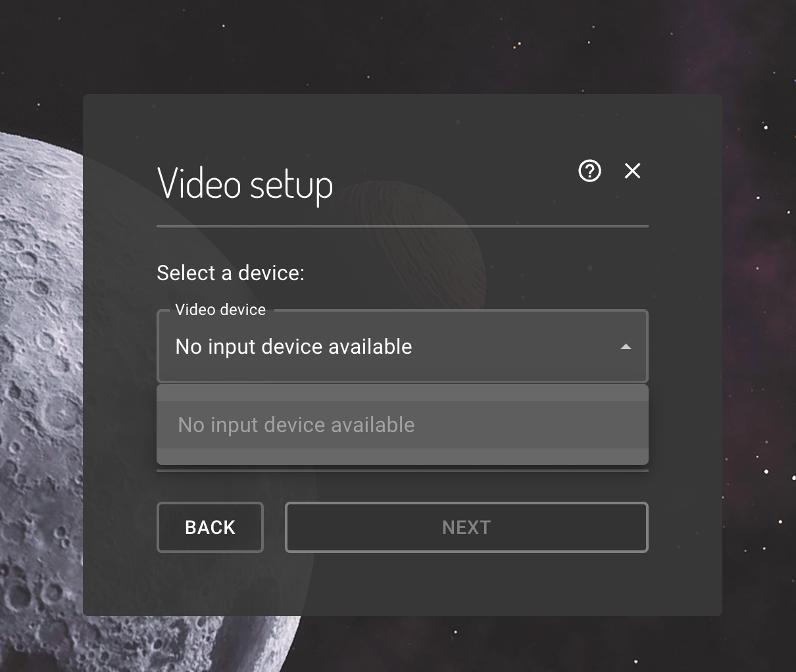Click the Video device field label
This screenshot has width=796, height=672.
(220, 309)
